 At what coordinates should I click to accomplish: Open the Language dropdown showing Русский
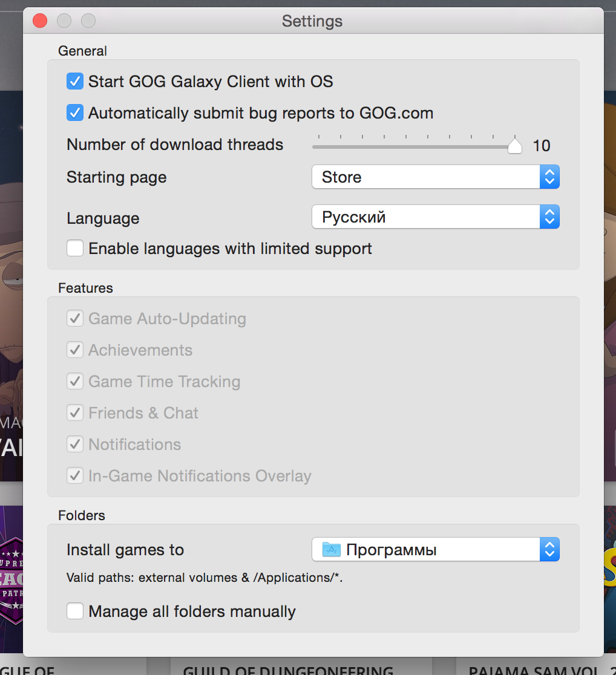pyautogui.click(x=436, y=217)
